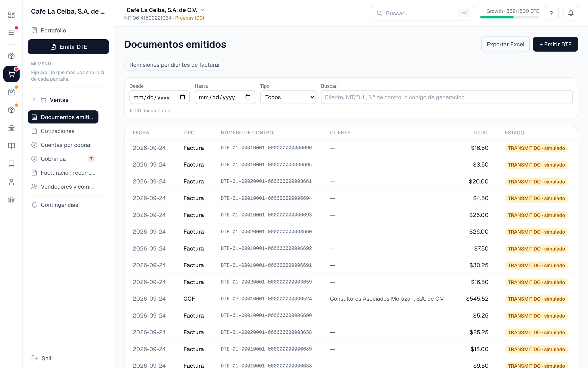Open the help question mark button
This screenshot has height=368, width=588.
551,13
